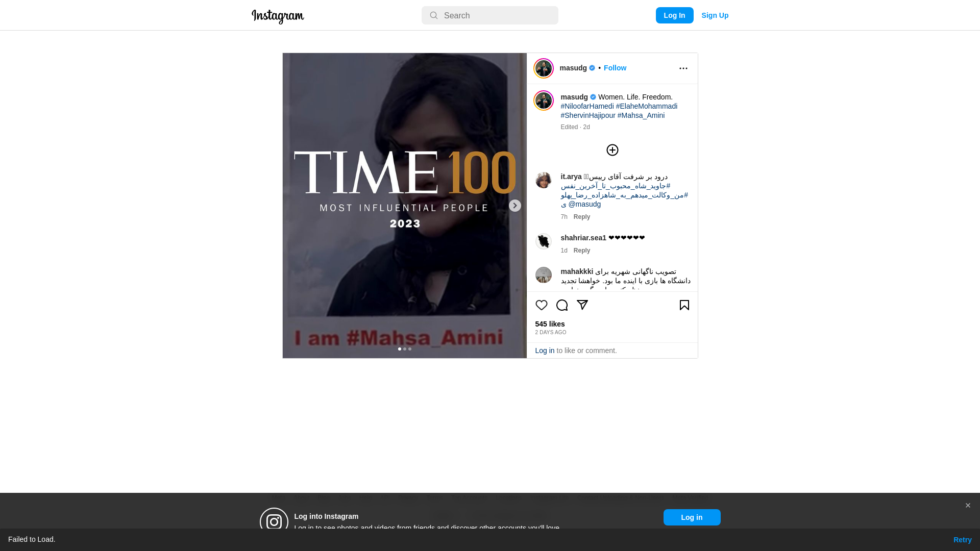Open hashtag #ShervinHajipour
Viewport: 980px width, 551px height.
tap(587, 115)
